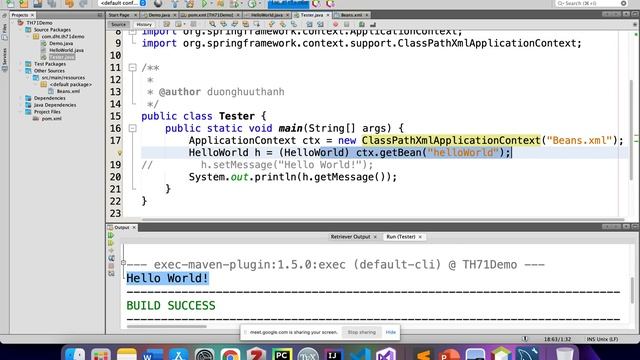Collapse the main method fold at line 16
Viewport: 640px width, 360px height.
point(132,128)
